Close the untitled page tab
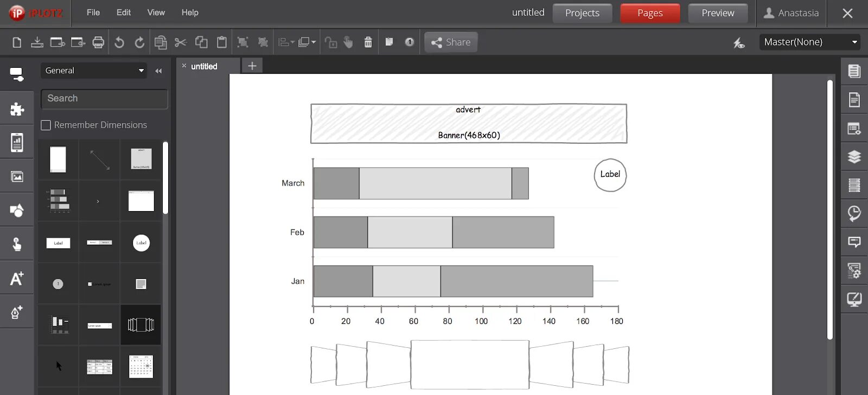The width and height of the screenshot is (868, 395). tap(184, 66)
